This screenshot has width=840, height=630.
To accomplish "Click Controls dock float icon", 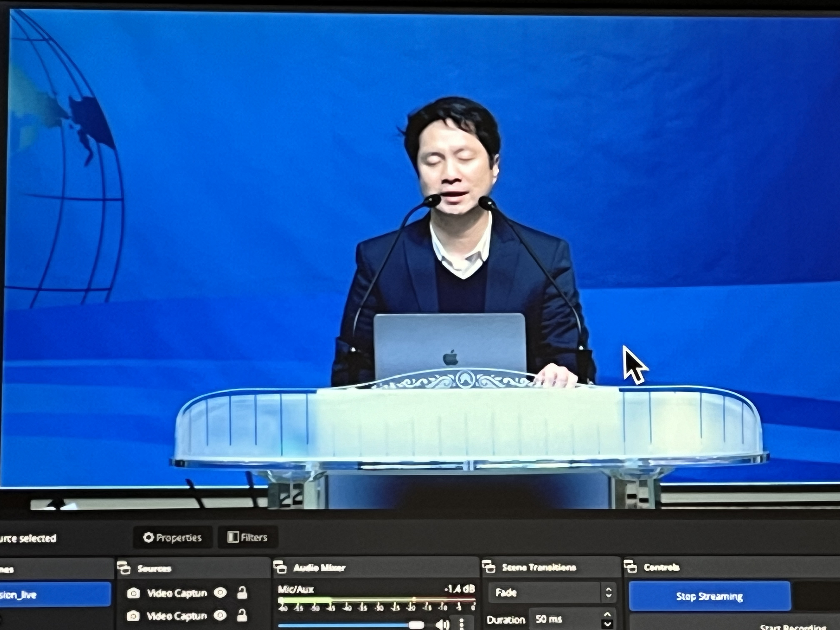I will pyautogui.click(x=631, y=567).
